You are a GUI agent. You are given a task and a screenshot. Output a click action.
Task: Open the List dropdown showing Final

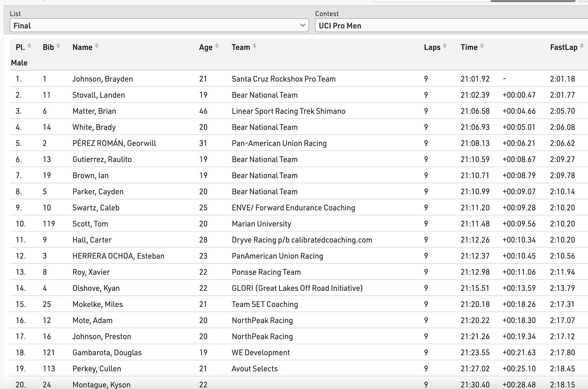[159, 25]
